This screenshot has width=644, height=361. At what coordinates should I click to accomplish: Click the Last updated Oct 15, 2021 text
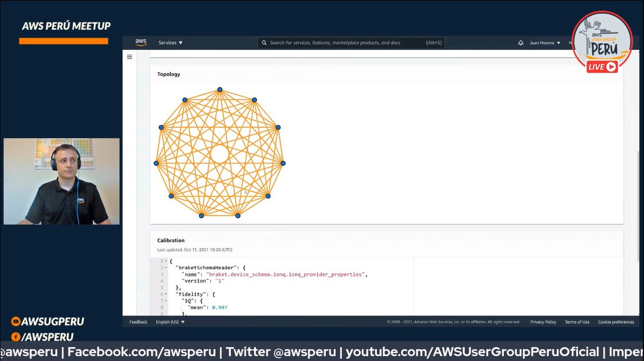click(x=194, y=250)
